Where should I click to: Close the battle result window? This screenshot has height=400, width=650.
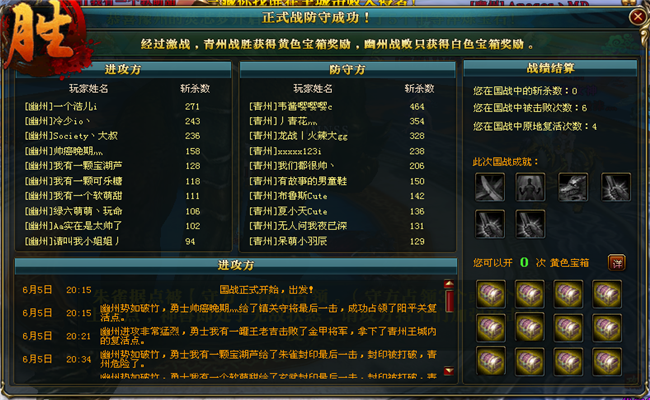[x=637, y=17]
